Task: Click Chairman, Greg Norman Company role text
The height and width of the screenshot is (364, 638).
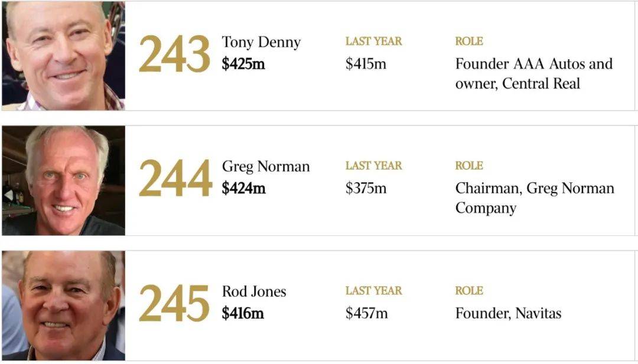Action: coord(535,198)
